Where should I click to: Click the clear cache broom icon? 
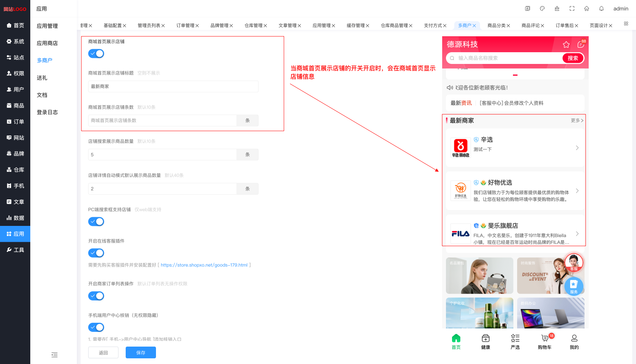click(x=557, y=9)
